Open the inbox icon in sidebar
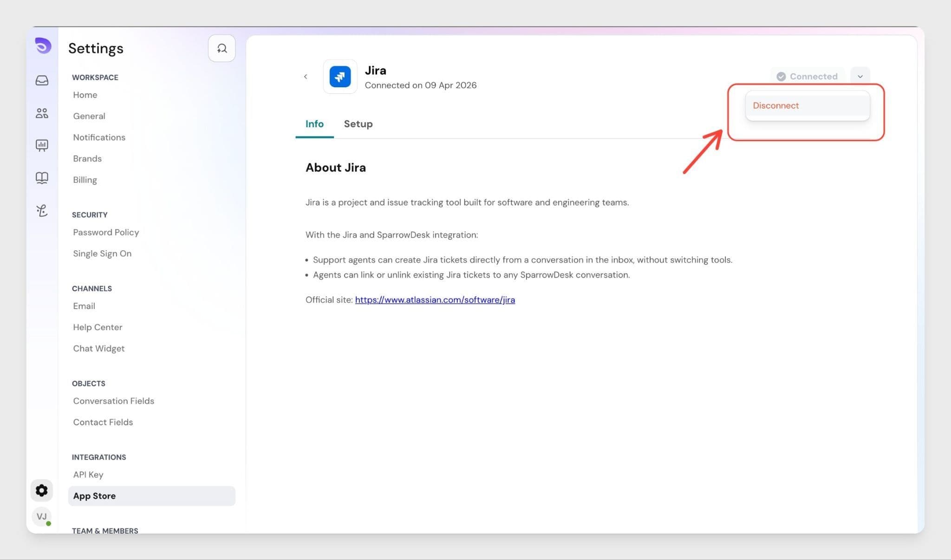This screenshot has width=951, height=560. [x=42, y=80]
